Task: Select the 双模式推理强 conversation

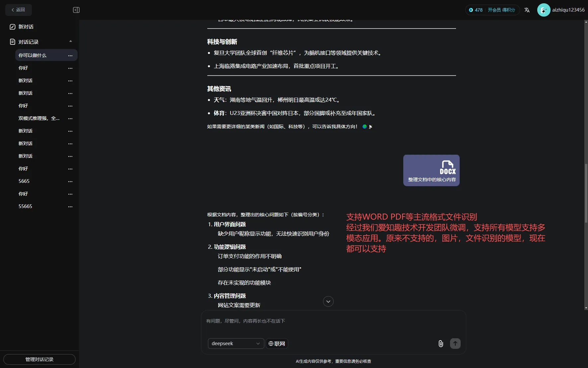Action: (x=39, y=119)
